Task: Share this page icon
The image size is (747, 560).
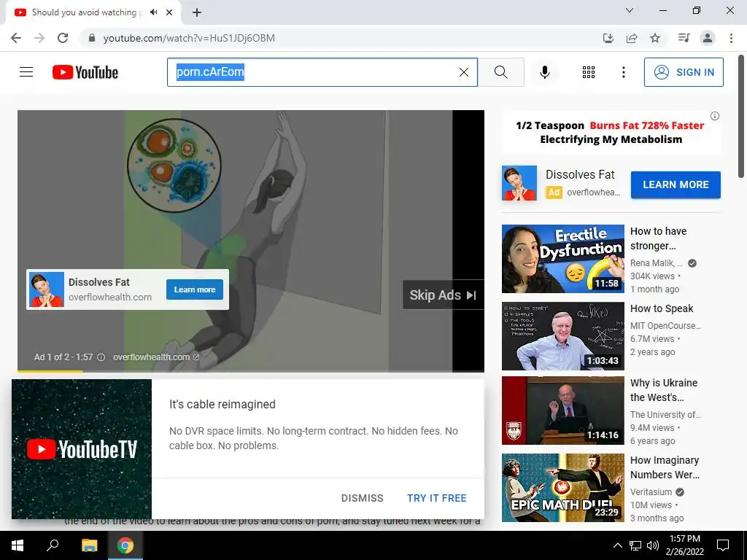Action: coord(632,38)
